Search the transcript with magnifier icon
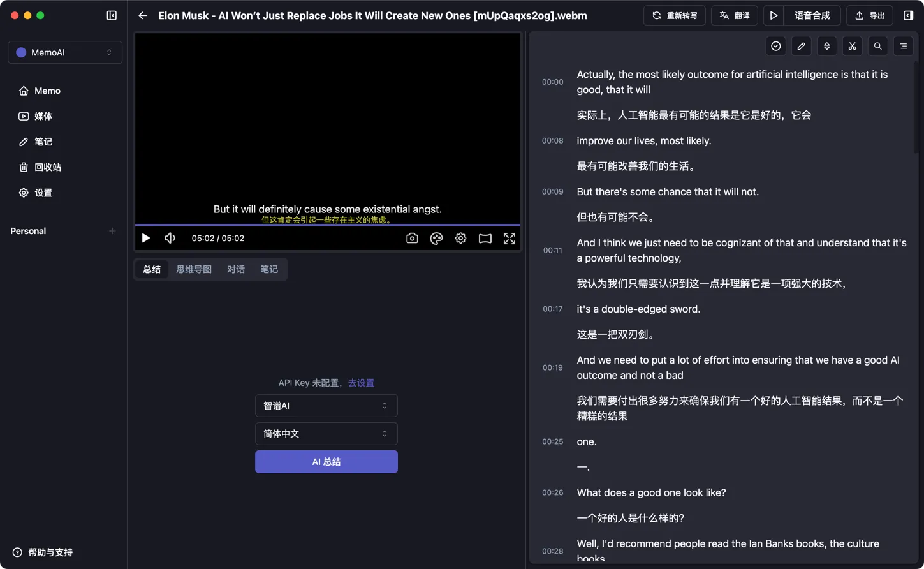Screen dimensions: 924x569 [878, 46]
